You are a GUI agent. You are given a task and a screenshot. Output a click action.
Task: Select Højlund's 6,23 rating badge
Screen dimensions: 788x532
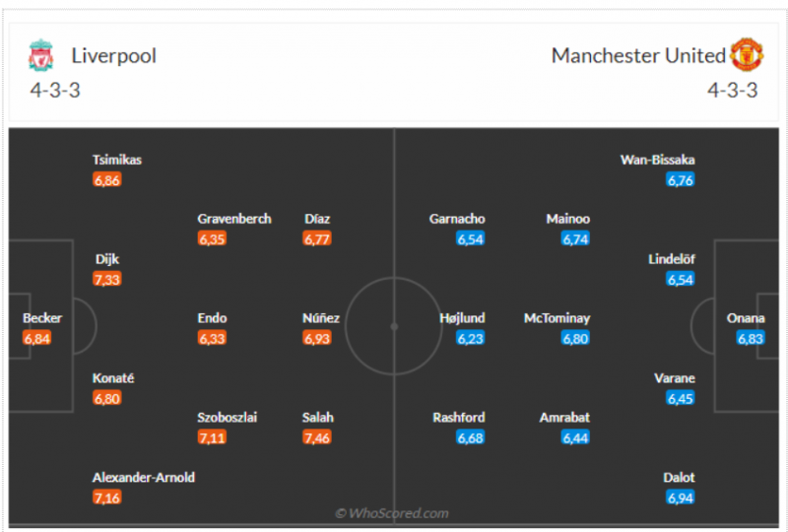click(x=471, y=339)
